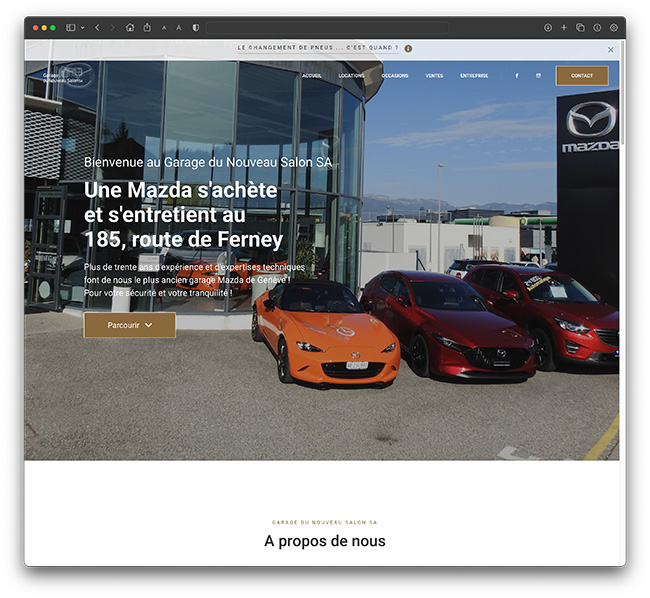
Task: Dismiss the tire change announcement banner
Action: tap(611, 50)
